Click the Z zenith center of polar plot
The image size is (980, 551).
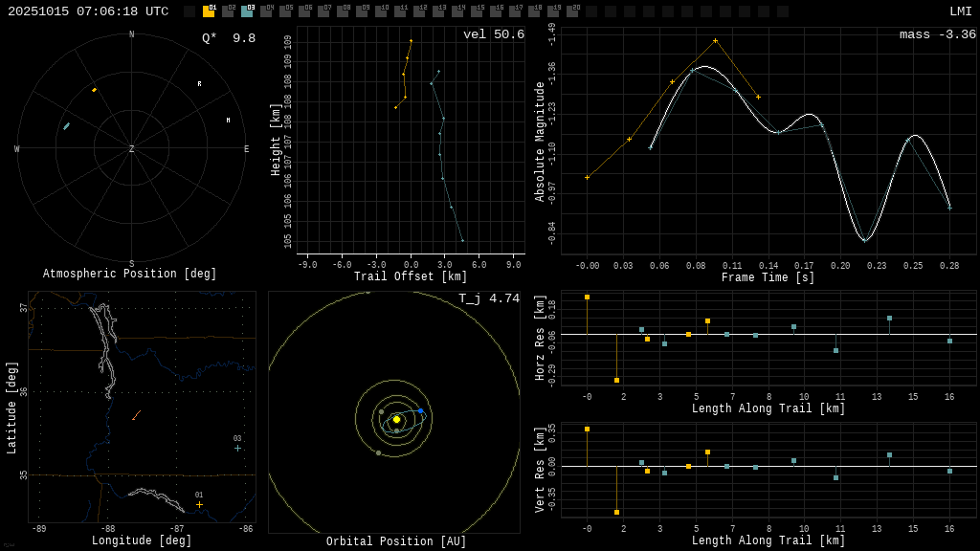(132, 149)
